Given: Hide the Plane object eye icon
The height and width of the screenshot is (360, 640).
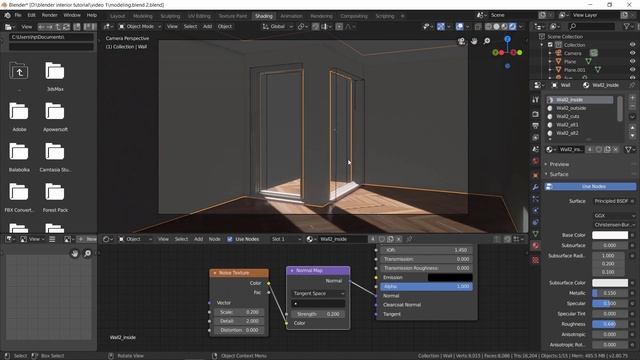Looking at the screenshot, I should tap(632, 62).
